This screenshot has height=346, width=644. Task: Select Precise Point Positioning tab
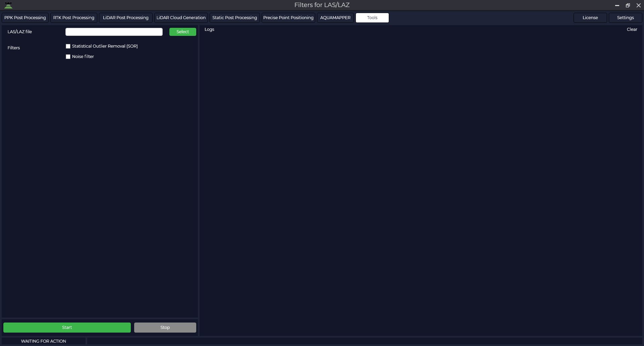point(288,18)
